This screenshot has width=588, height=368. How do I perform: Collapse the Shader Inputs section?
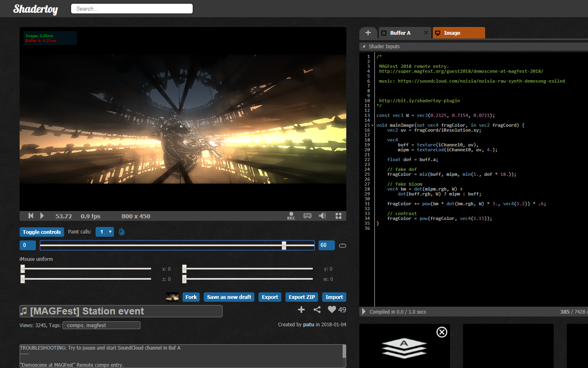(x=364, y=47)
